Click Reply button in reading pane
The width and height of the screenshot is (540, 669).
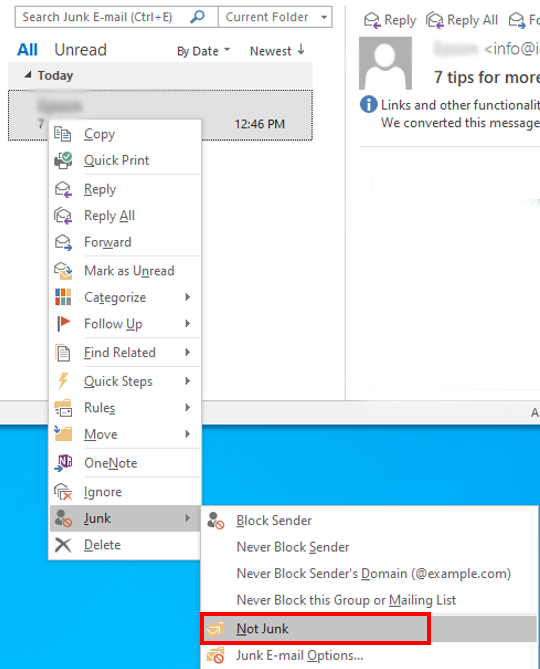(x=390, y=20)
